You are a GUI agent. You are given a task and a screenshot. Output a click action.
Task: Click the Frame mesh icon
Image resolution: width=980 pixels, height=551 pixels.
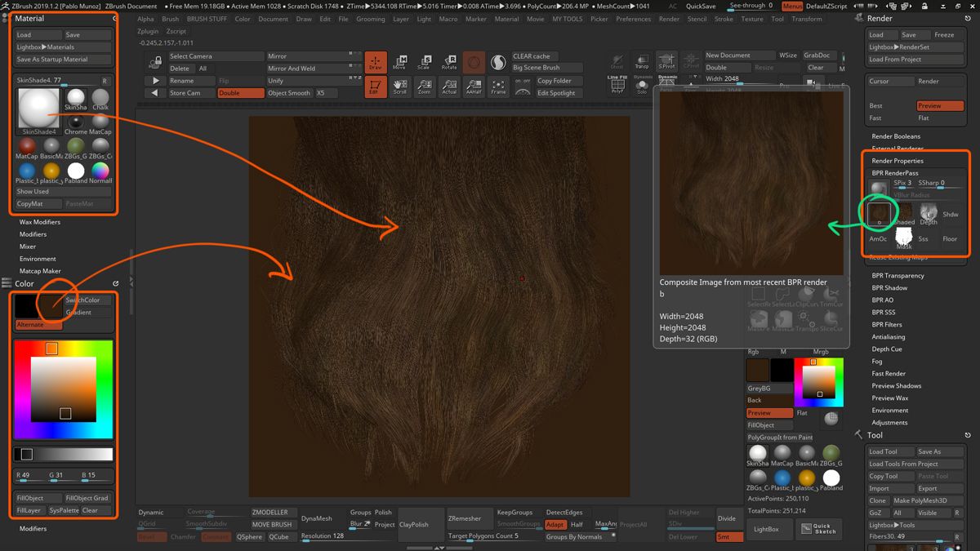coord(498,87)
